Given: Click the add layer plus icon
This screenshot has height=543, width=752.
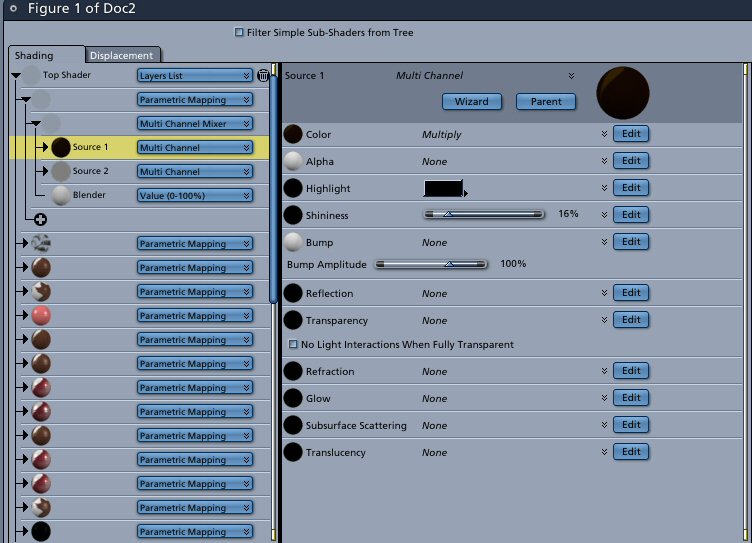Looking at the screenshot, I should pyautogui.click(x=40, y=220).
